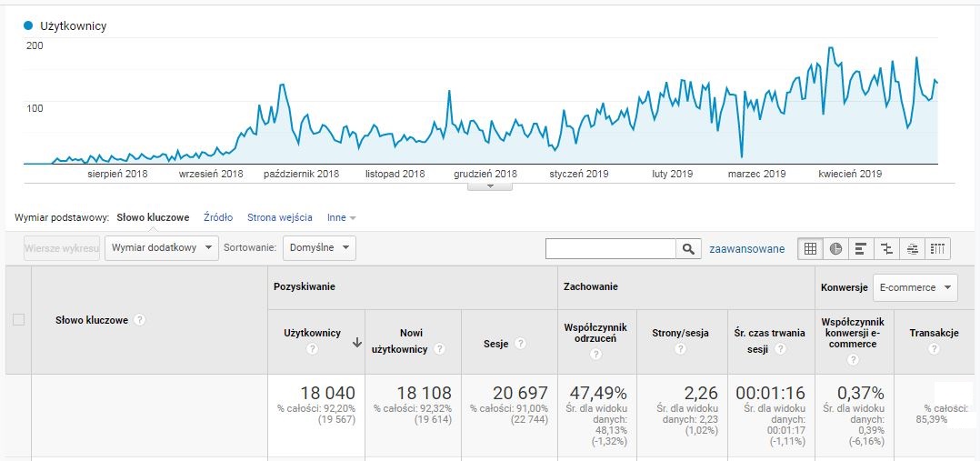Image resolution: width=980 pixels, height=461 pixels.
Task: Sort by the Współczynnik odrzuceń column header
Action: pyautogui.click(x=595, y=336)
